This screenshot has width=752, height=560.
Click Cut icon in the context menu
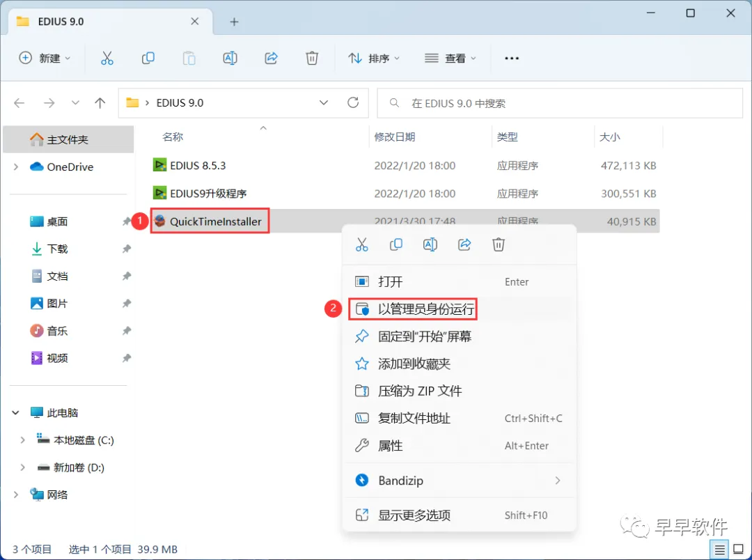point(362,244)
